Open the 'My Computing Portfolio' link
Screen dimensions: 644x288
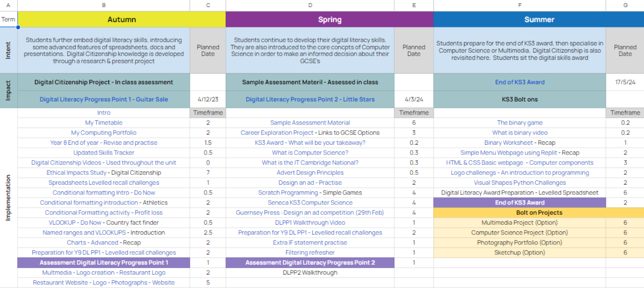click(104, 133)
